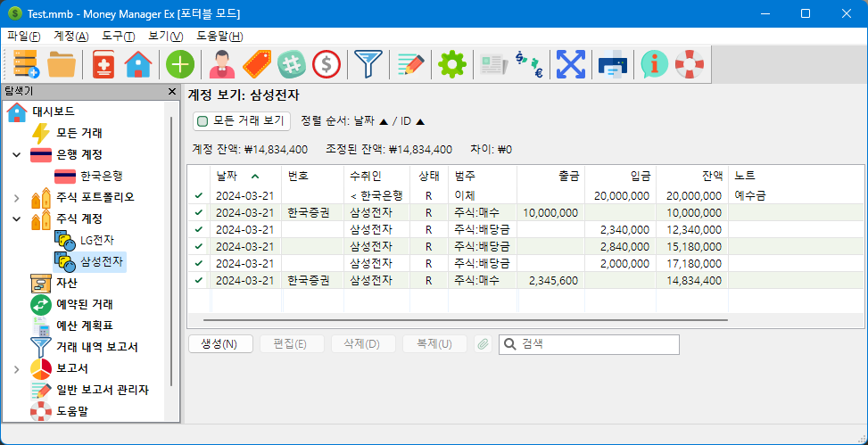
Task: Open the 계정(A) menu
Action: (x=70, y=36)
